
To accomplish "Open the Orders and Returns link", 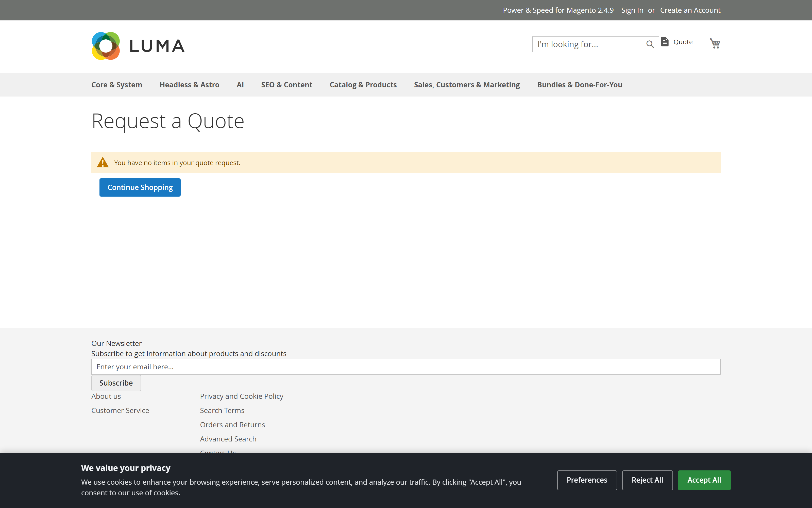I will 232,425.
